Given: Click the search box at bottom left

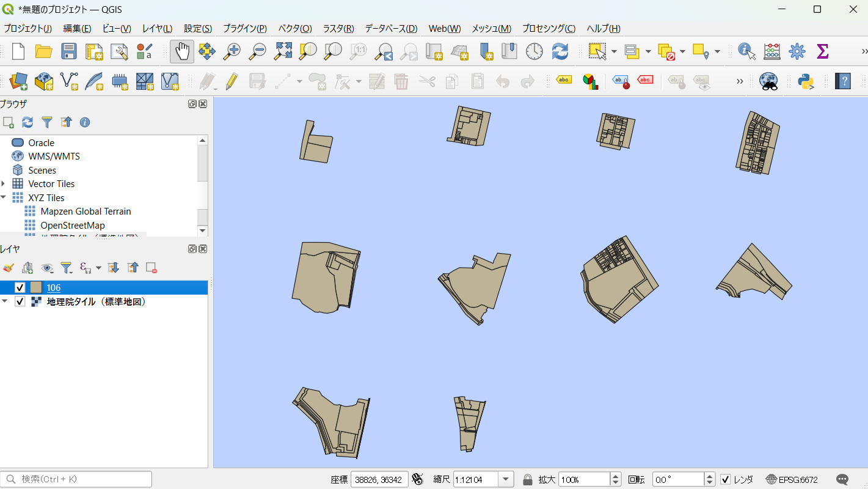Looking at the screenshot, I should pyautogui.click(x=76, y=479).
